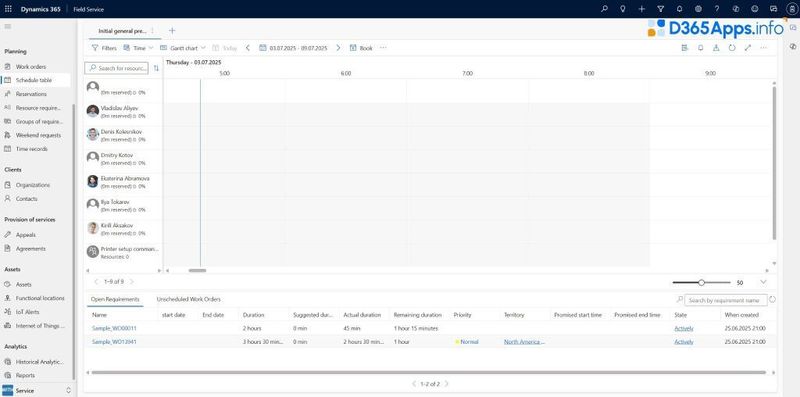Open the help question mark icon
Image resolution: width=800 pixels, height=397 pixels.
pos(716,9)
